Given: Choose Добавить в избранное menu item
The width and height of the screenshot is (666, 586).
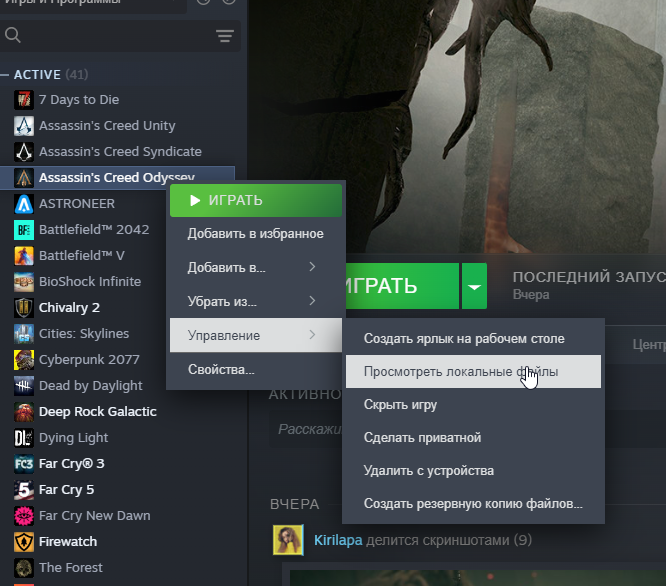Looking at the screenshot, I should point(256,234).
